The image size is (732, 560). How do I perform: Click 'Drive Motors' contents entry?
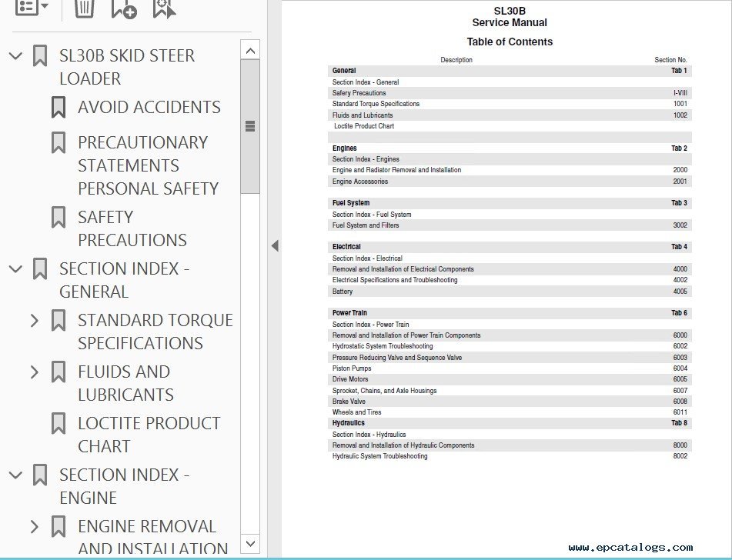coord(350,379)
